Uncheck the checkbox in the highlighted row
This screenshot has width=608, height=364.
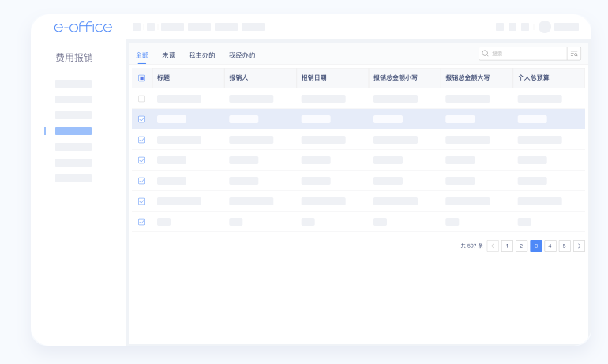141,119
